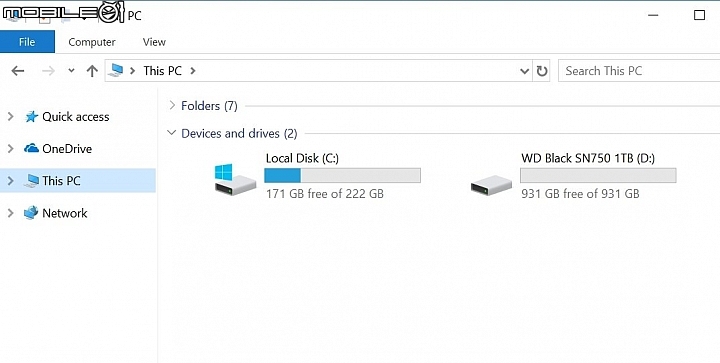
Task: Click the Back navigation arrow
Action: coord(18,71)
